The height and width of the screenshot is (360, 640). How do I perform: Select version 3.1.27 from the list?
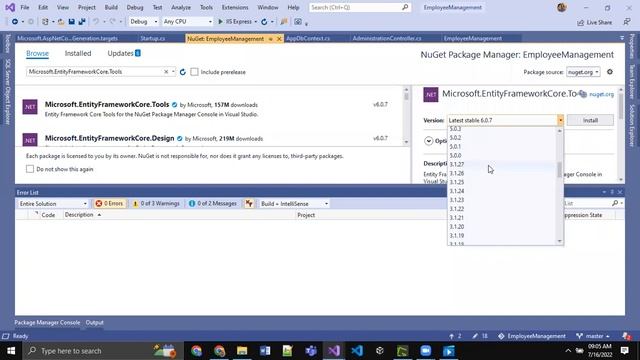(x=503, y=164)
